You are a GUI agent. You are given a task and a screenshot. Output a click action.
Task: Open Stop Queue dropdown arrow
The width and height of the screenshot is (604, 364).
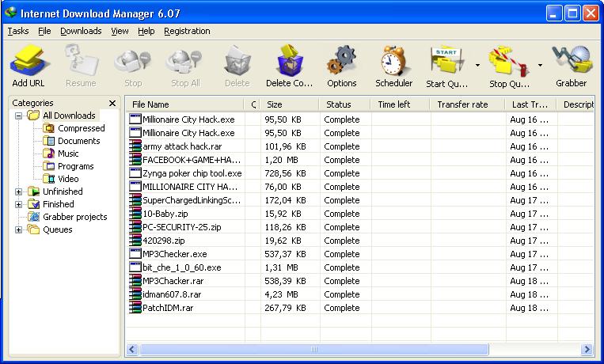[540, 65]
